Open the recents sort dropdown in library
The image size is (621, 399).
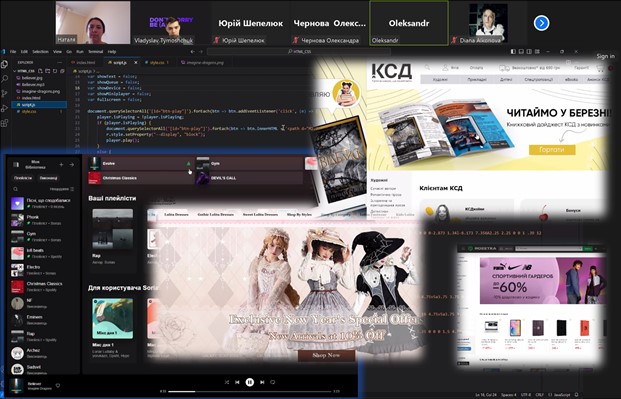pyautogui.click(x=62, y=189)
